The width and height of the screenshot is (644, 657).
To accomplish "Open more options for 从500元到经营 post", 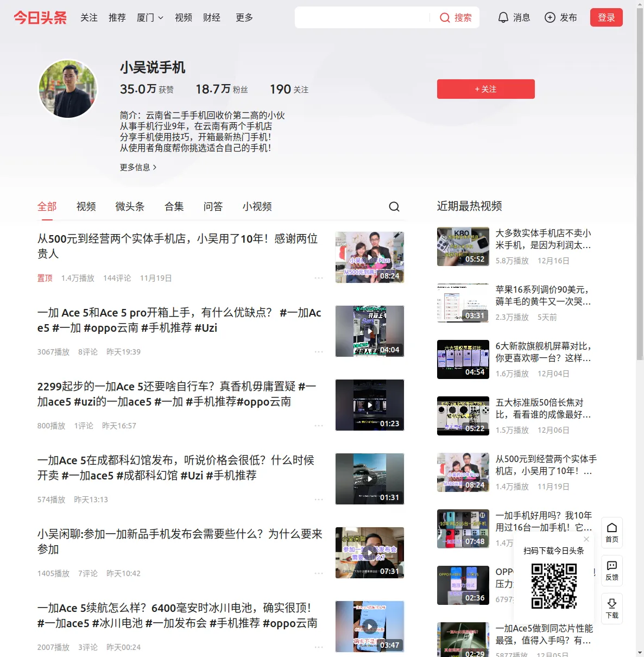I will [319, 278].
